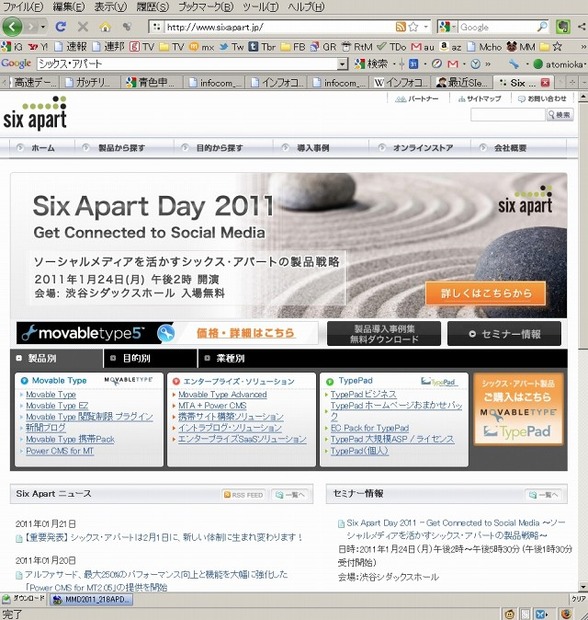The height and width of the screenshot is (620, 588).
Task: Open the Google toolbar wrench settings icon
Action: point(514,64)
